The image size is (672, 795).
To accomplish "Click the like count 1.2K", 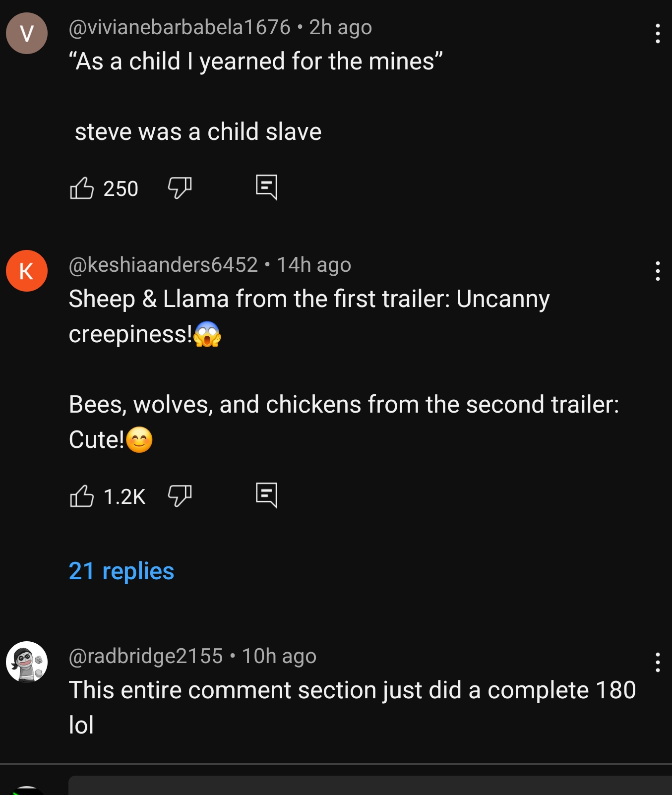I will (124, 496).
